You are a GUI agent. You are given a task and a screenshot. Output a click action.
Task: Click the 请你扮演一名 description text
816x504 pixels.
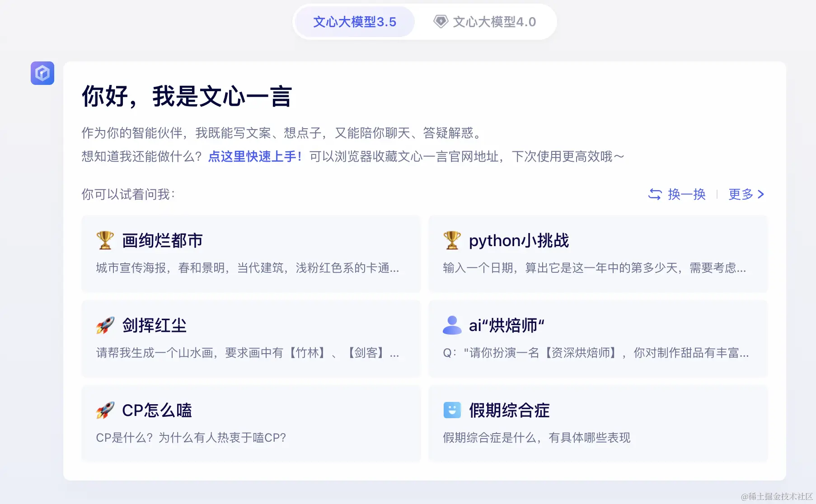point(596,353)
